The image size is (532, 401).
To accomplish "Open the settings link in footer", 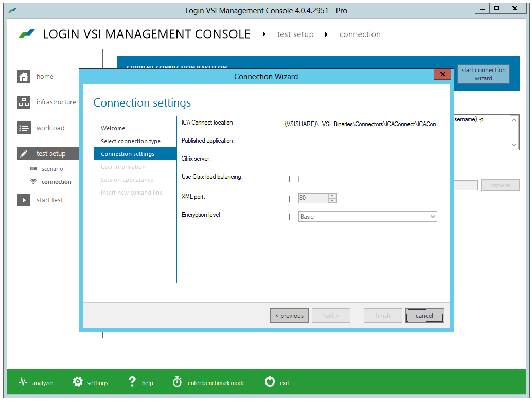I will 98,383.
